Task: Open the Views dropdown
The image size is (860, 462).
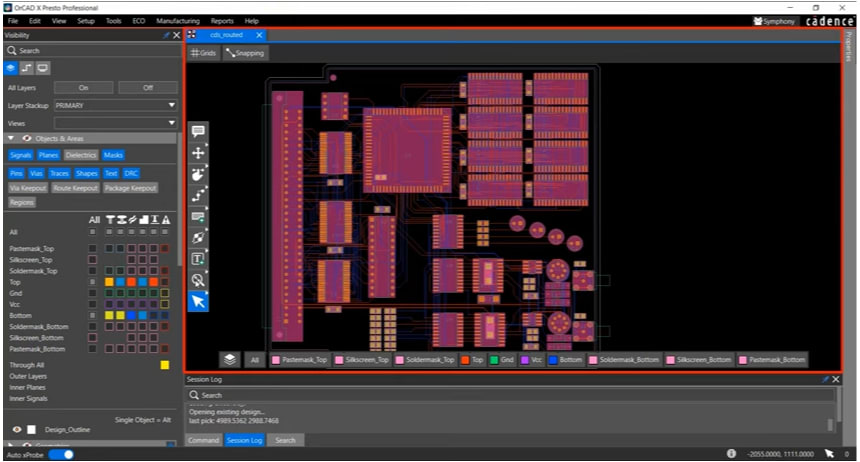Action: click(116, 123)
